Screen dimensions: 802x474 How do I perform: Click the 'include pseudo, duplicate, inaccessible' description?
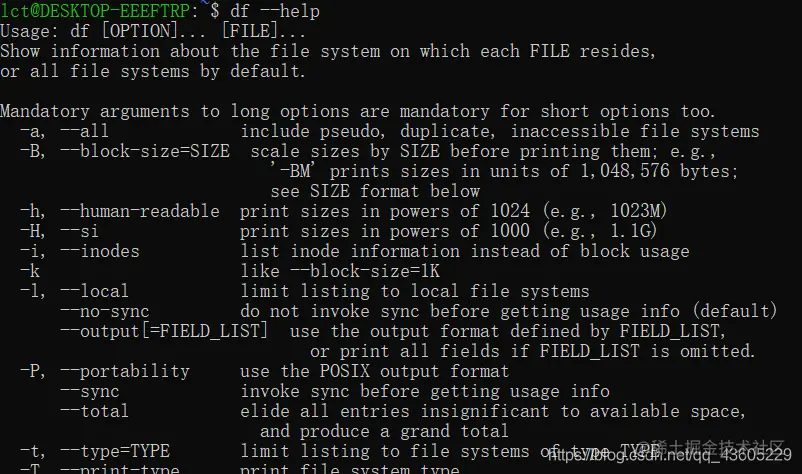pyautogui.click(x=500, y=131)
